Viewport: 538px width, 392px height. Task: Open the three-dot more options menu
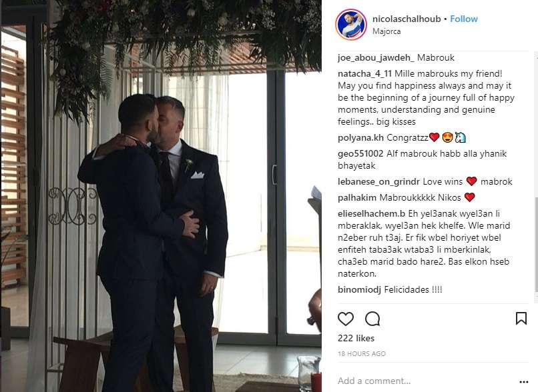524,382
